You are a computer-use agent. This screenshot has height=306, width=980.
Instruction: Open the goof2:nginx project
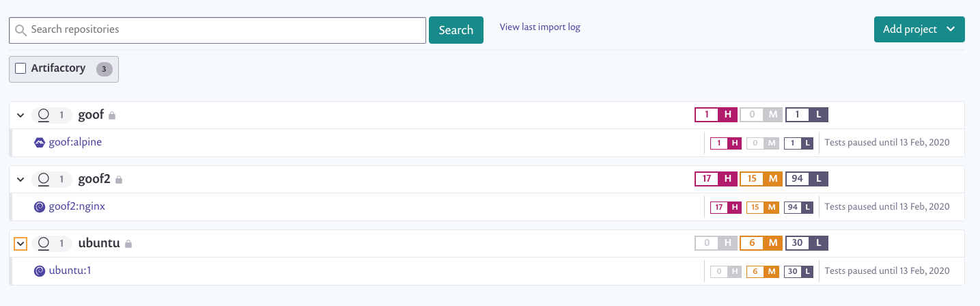click(x=77, y=206)
